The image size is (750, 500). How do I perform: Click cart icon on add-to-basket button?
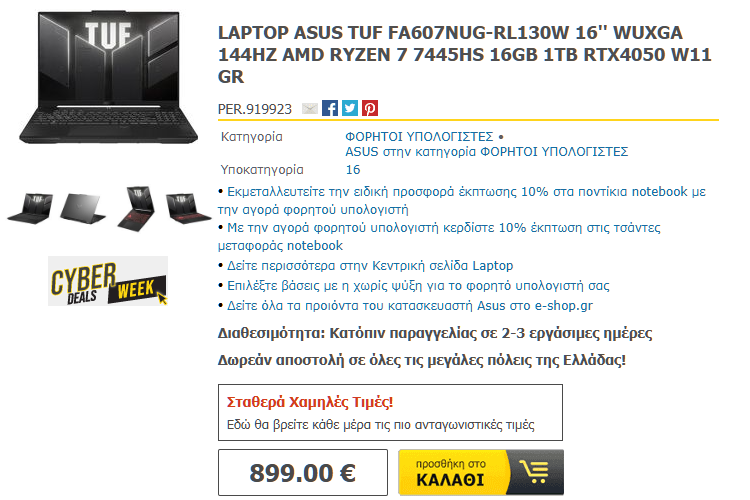(x=534, y=472)
